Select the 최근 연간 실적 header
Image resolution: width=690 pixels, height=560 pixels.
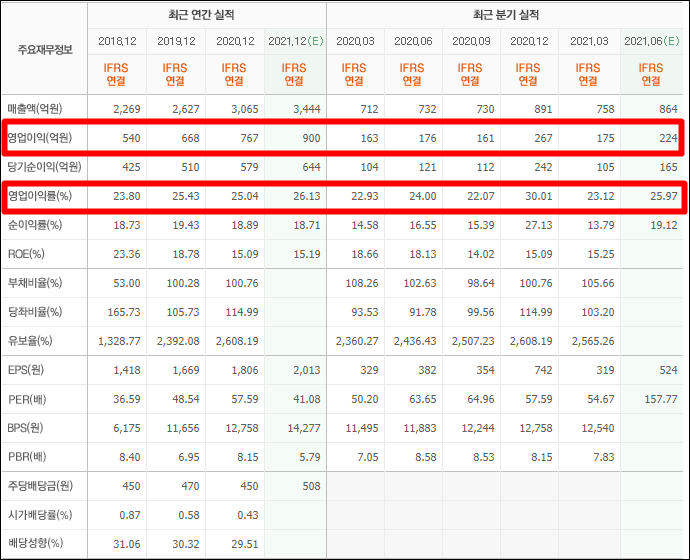point(201,15)
